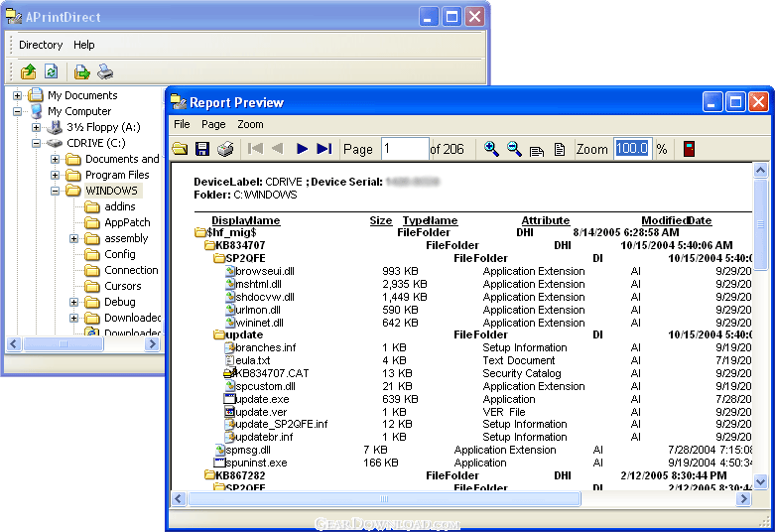Click the save floppy icon in Report Preview
The image size is (775, 532).
(202, 149)
